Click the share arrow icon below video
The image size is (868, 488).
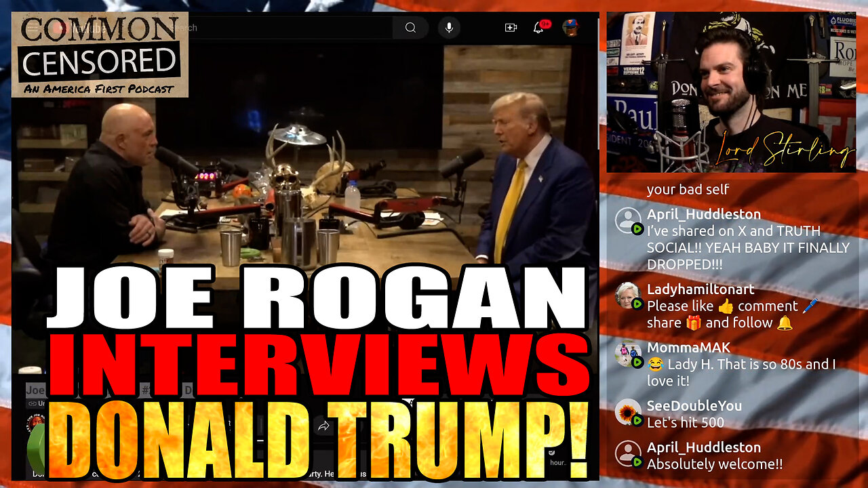[323, 426]
